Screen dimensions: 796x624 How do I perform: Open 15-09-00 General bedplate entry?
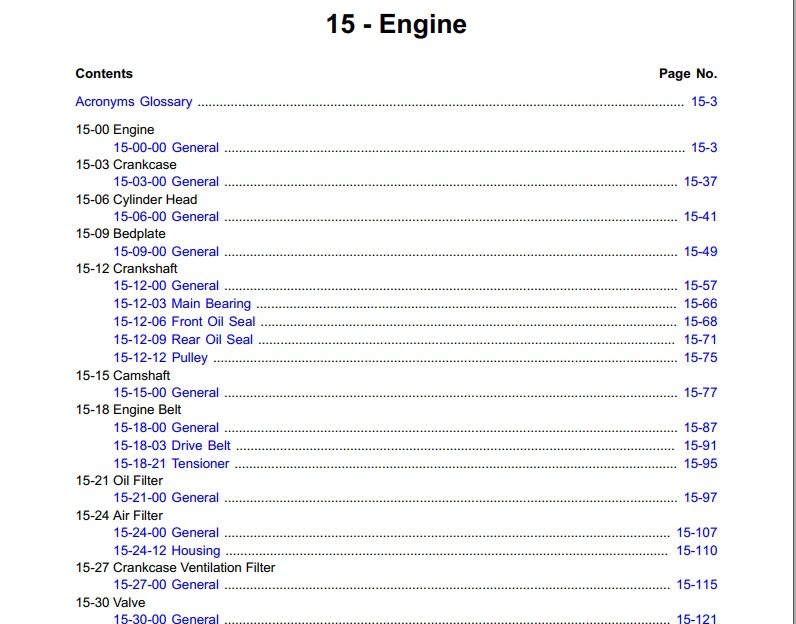pyautogui.click(x=166, y=251)
